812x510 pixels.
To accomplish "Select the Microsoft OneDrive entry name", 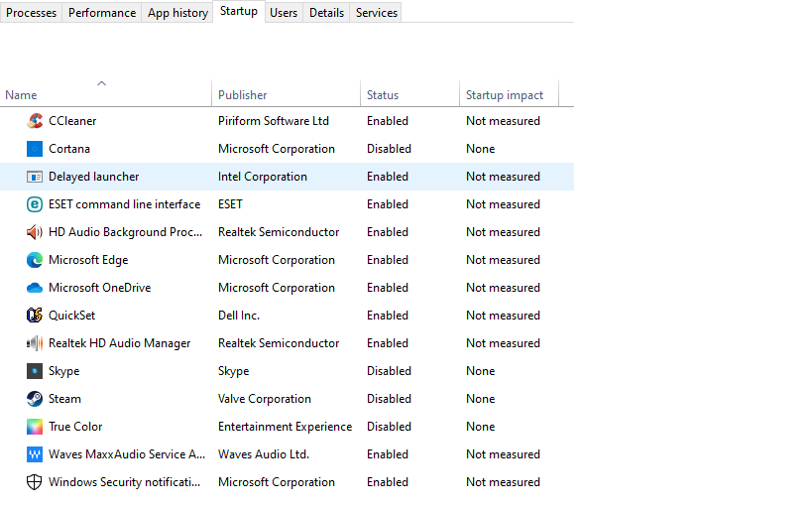I will [x=100, y=288].
